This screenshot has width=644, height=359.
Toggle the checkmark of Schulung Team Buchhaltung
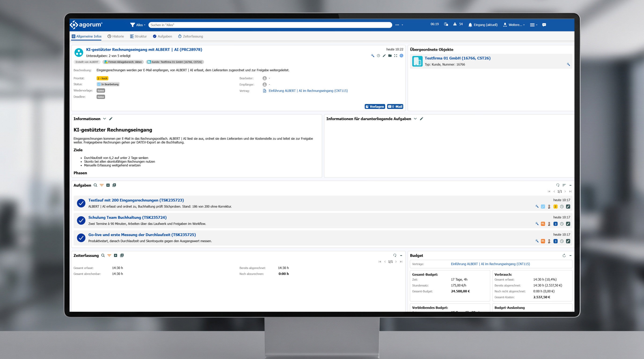coord(81,220)
